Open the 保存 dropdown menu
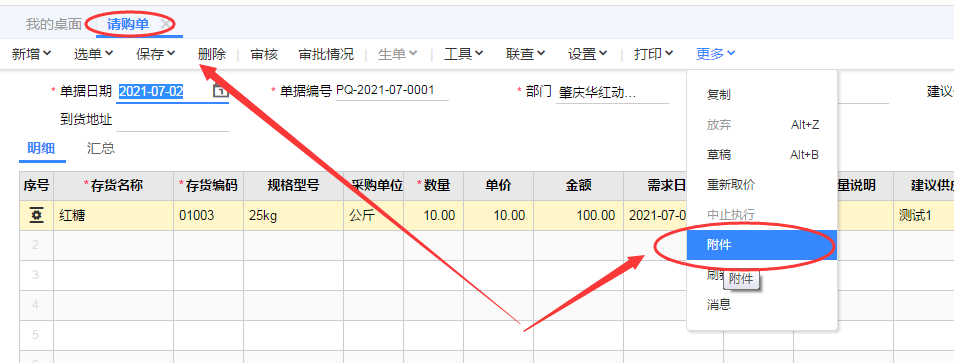 click(x=156, y=54)
